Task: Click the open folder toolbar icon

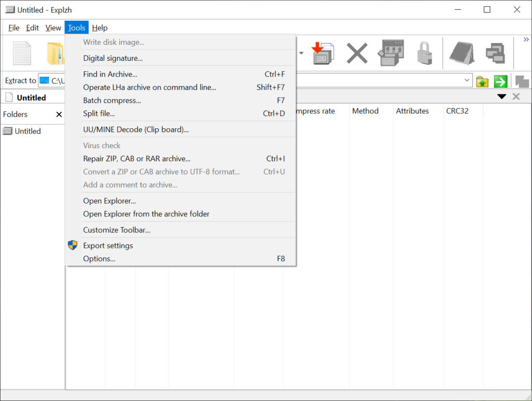Action: (x=55, y=53)
